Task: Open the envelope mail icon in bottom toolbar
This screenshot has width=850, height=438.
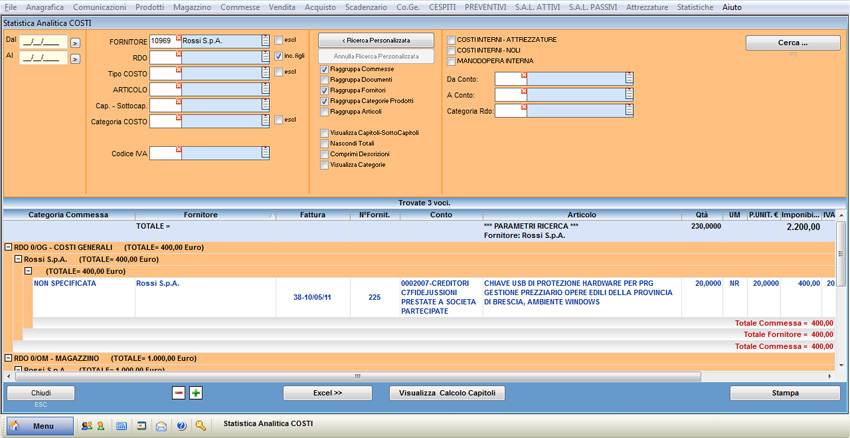Action: click(161, 426)
